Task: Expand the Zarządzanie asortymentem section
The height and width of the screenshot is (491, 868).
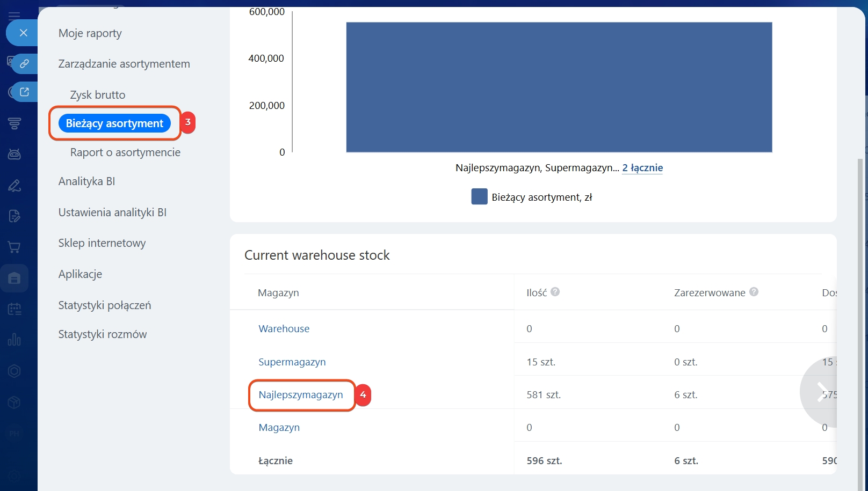Action: (124, 64)
